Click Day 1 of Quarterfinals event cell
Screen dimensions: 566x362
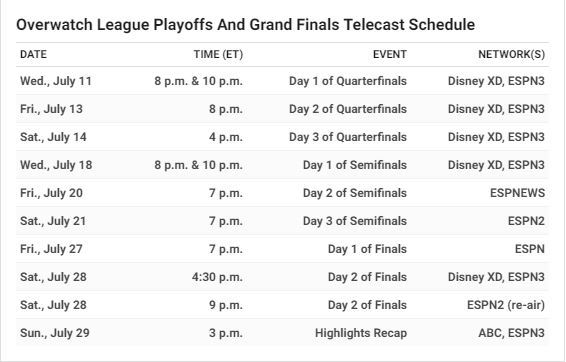(x=348, y=81)
